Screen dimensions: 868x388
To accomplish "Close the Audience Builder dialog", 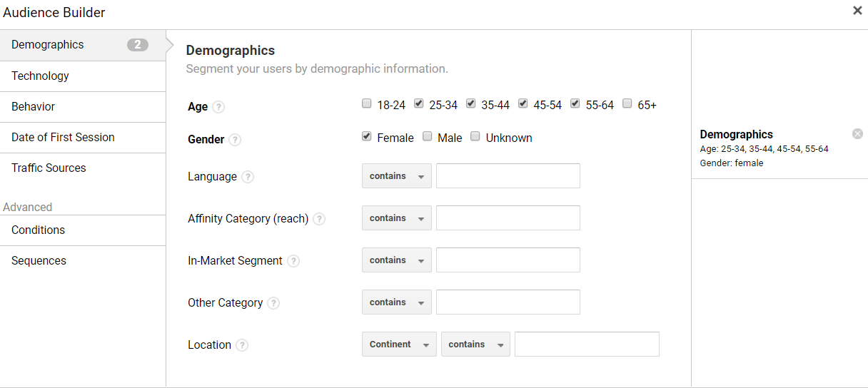I will point(857,11).
